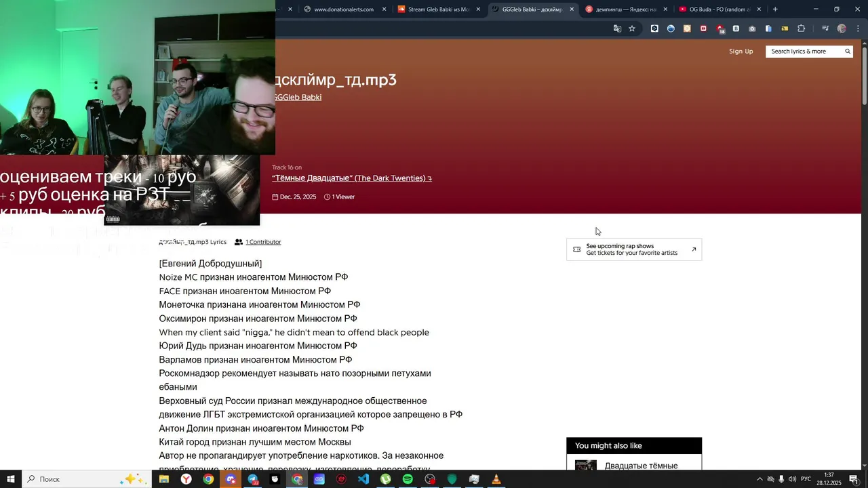Screen dimensions: 868x488
Task: Open the Chrome three-dot menu
Action: point(858,28)
